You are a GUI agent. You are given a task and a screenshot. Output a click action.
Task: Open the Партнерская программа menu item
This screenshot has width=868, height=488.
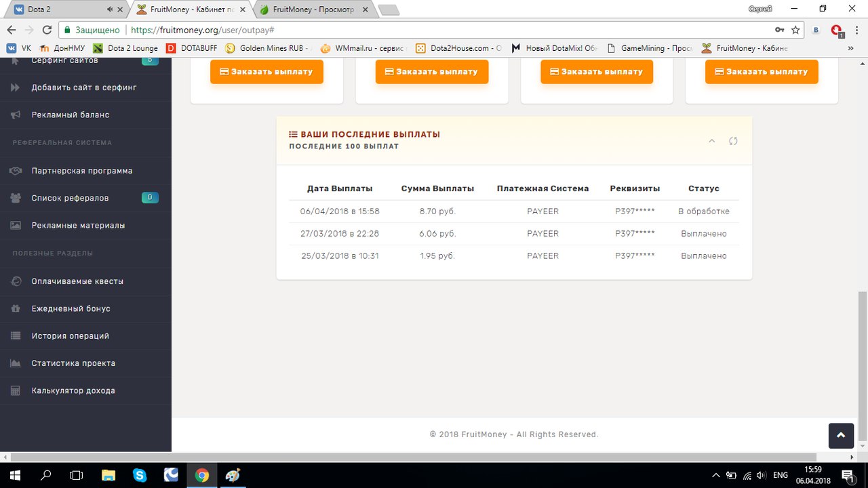[x=85, y=171]
